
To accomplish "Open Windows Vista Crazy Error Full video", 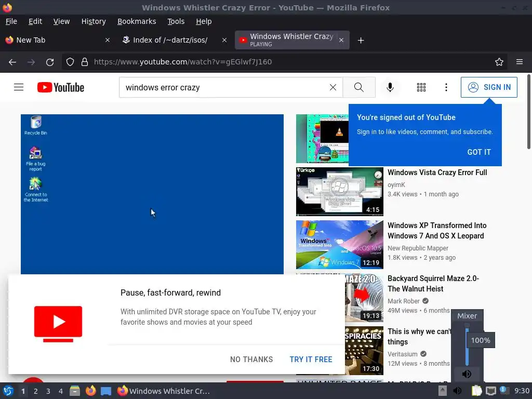I will tap(437, 172).
